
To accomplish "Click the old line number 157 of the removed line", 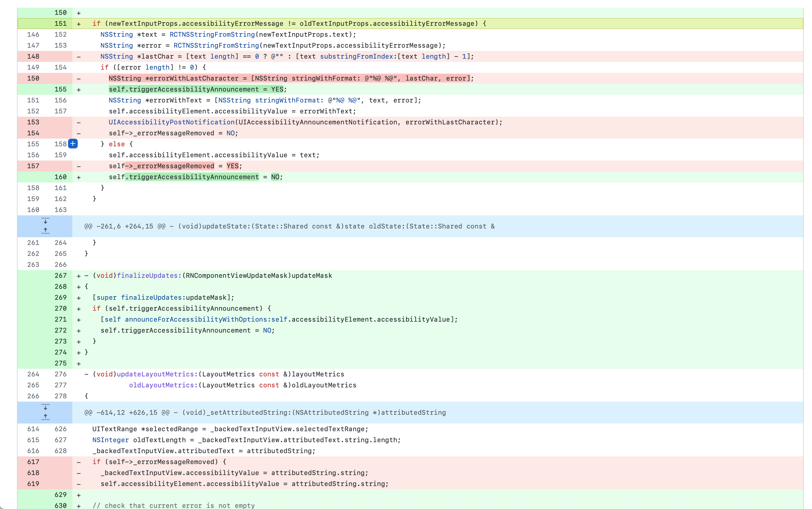I will [33, 166].
